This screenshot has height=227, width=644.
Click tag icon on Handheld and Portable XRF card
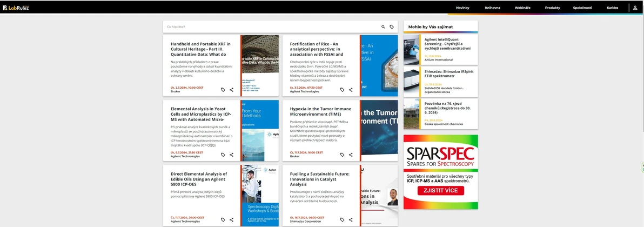point(223,90)
